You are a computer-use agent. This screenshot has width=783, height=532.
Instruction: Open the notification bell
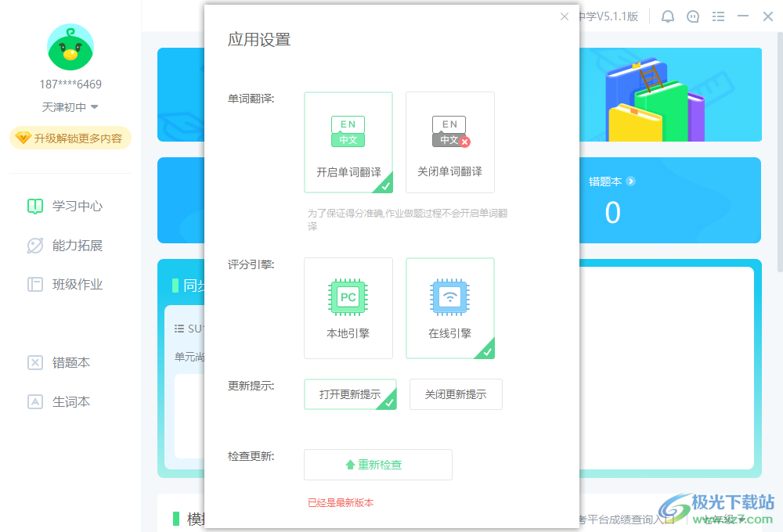coord(668,16)
